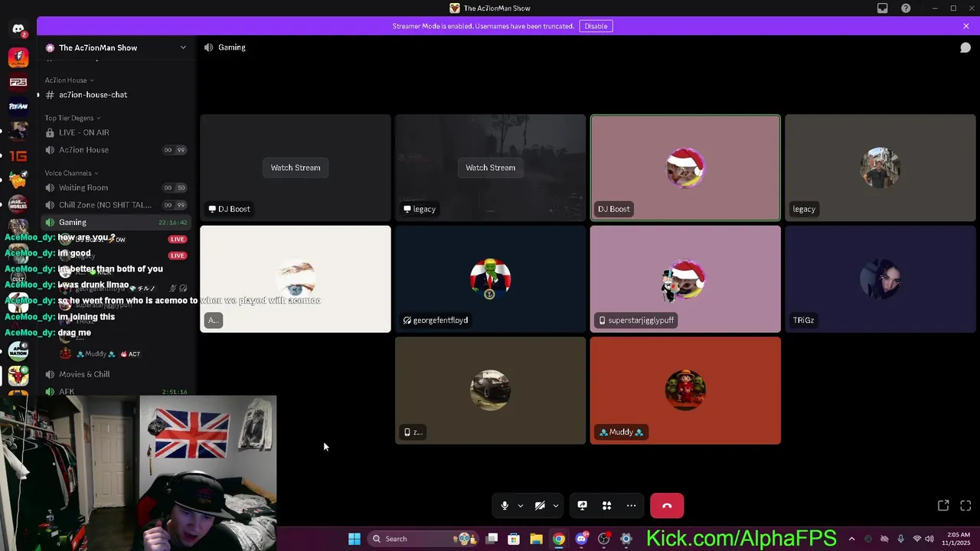Select the LIVE - ON AIR channel
980x551 pixels.
click(115, 132)
